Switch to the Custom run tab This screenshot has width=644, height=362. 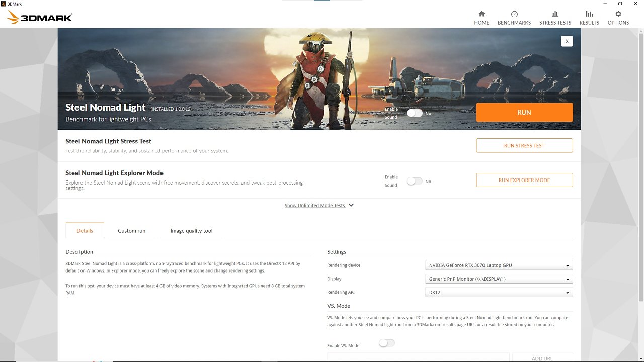pos(131,231)
